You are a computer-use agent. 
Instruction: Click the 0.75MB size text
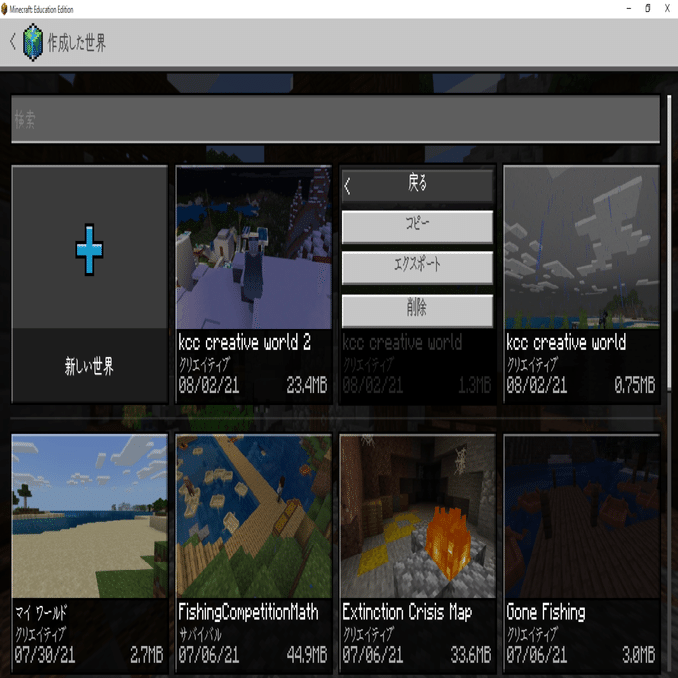point(634,384)
